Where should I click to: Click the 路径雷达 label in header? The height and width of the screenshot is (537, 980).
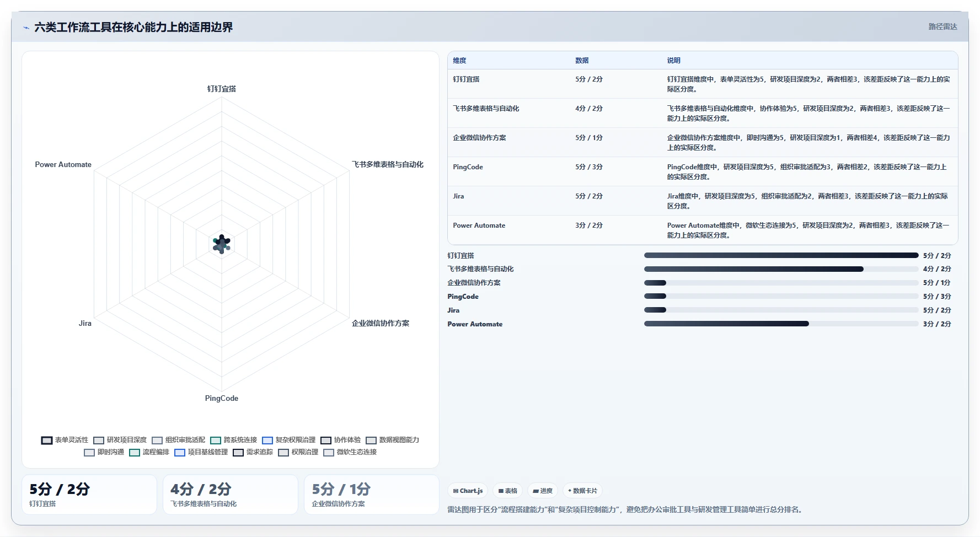942,26
